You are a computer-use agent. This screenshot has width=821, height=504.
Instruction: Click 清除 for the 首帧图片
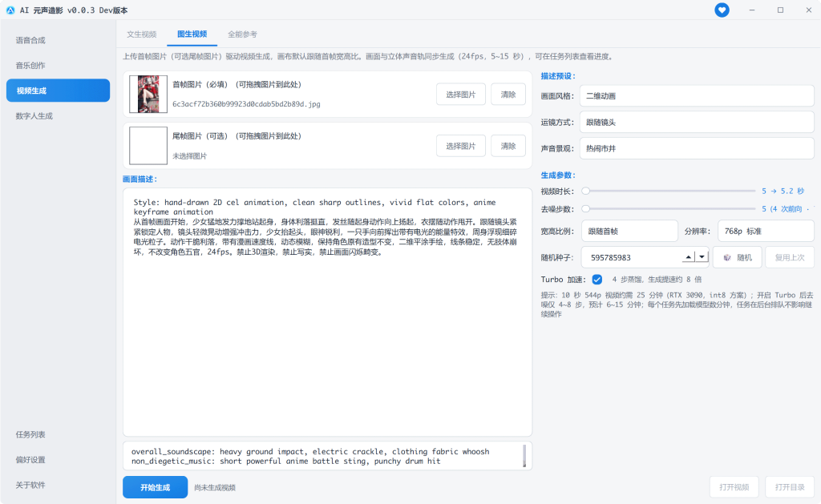coord(508,95)
